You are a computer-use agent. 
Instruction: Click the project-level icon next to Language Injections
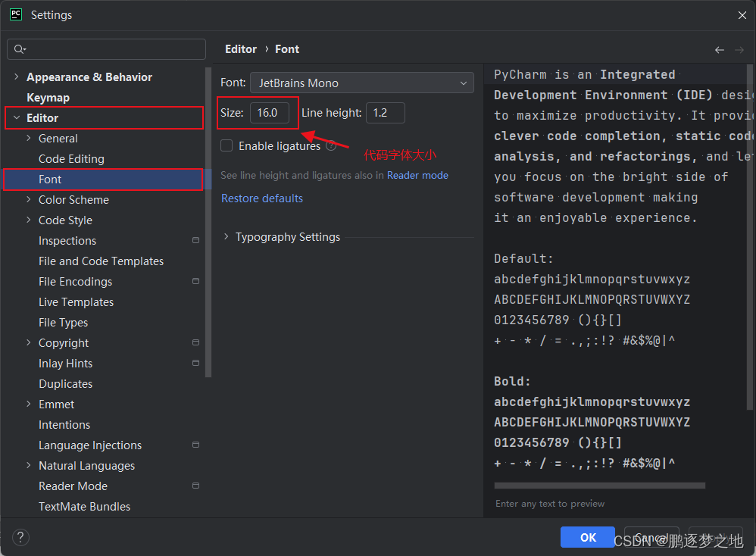tap(195, 445)
